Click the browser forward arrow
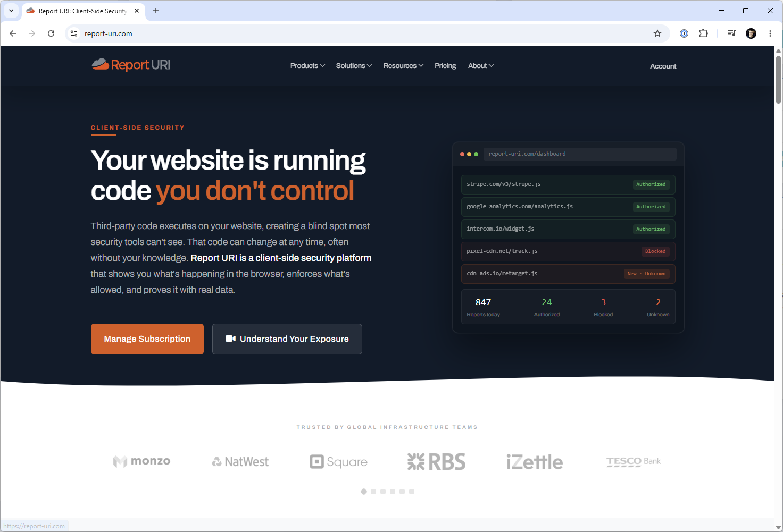Screen dimensions: 783x532 coord(32,33)
